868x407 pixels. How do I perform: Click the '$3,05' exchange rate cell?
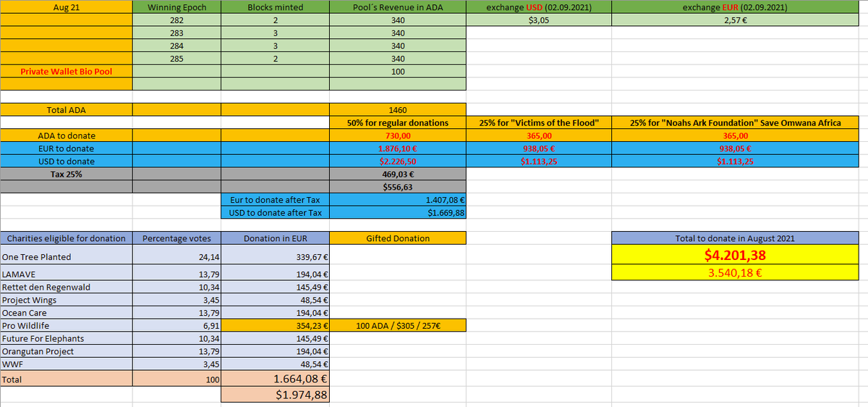539,20
